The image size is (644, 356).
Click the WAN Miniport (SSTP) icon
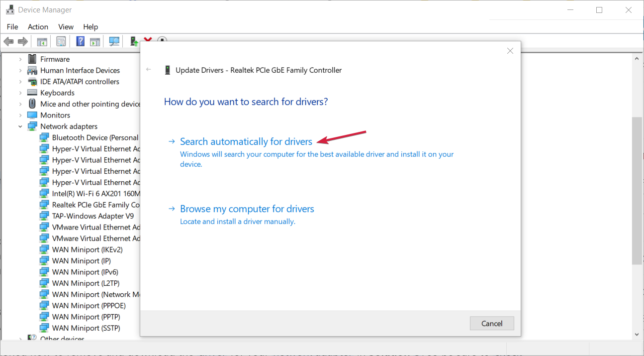[44, 328]
